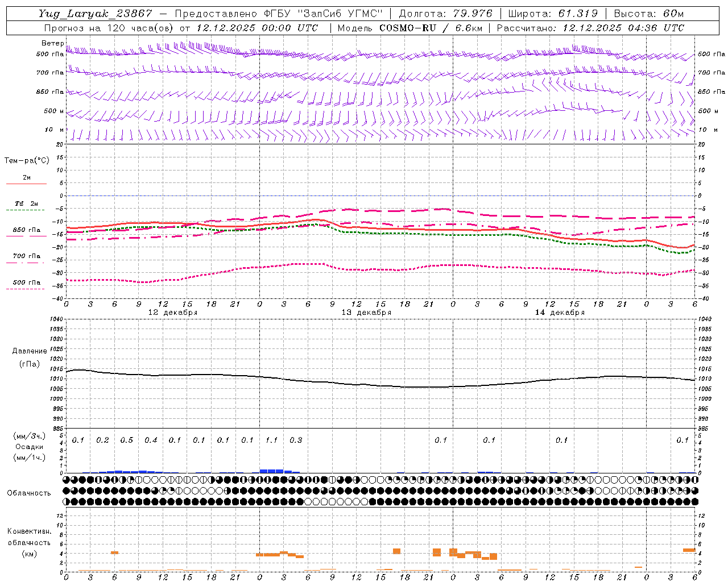Select the Модель COSMO-RU / 6.6км label
The image size is (728, 582).
[x=409, y=28]
